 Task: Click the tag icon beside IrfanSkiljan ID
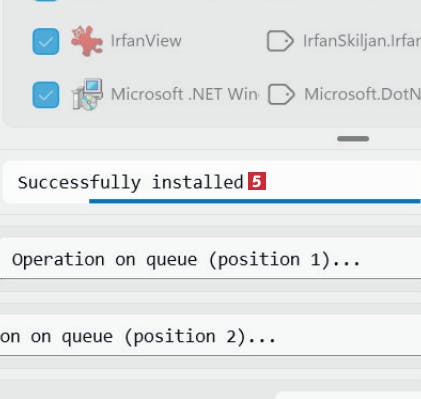pyautogui.click(x=280, y=41)
